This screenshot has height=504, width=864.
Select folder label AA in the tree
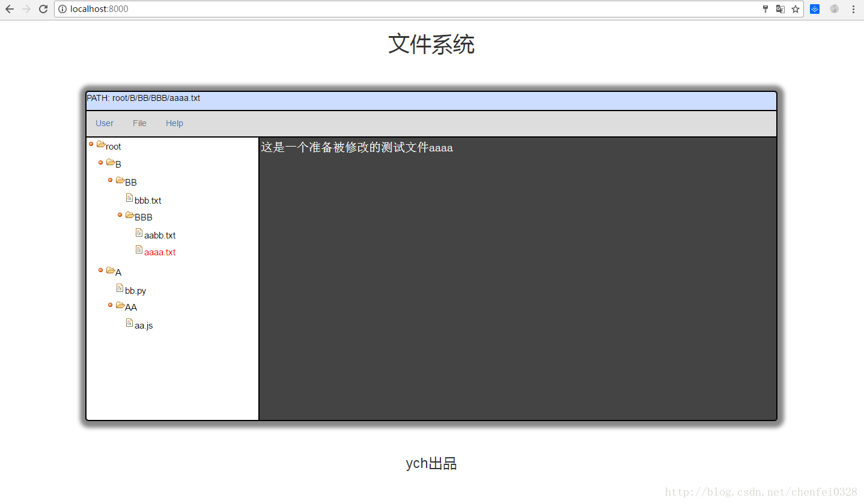point(131,308)
